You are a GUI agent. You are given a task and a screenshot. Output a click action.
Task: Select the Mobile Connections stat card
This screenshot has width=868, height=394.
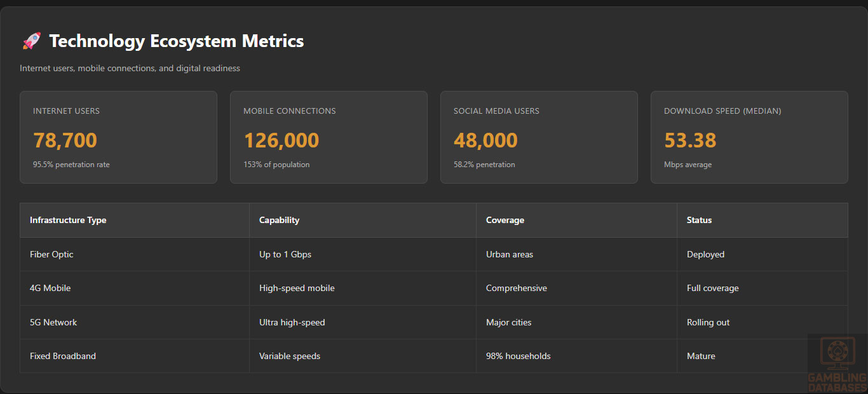coord(329,137)
